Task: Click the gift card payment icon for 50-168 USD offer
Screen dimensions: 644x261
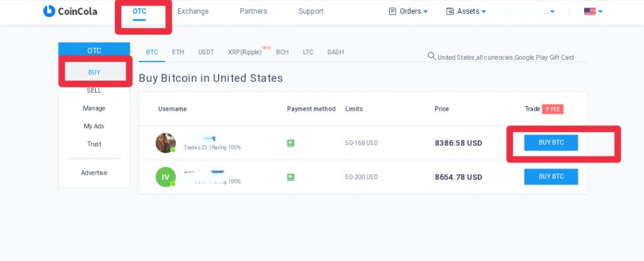Action: pos(291,143)
